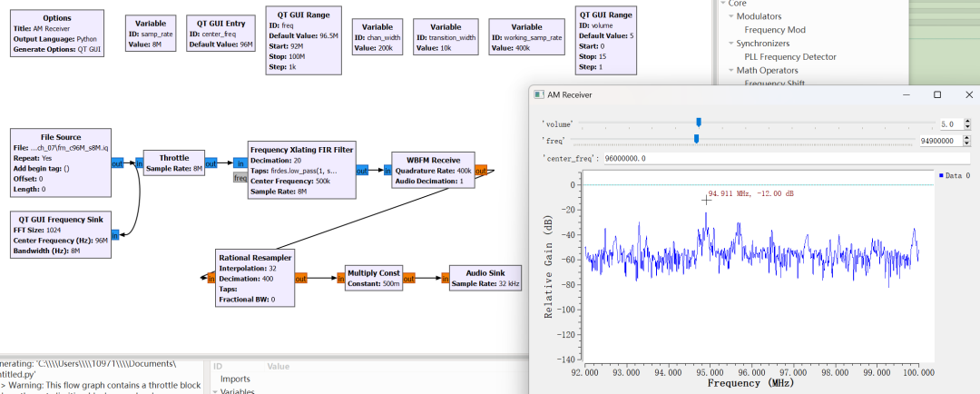Select the QT GUI Entry block
The width and height of the screenshot is (980, 394).
click(221, 34)
